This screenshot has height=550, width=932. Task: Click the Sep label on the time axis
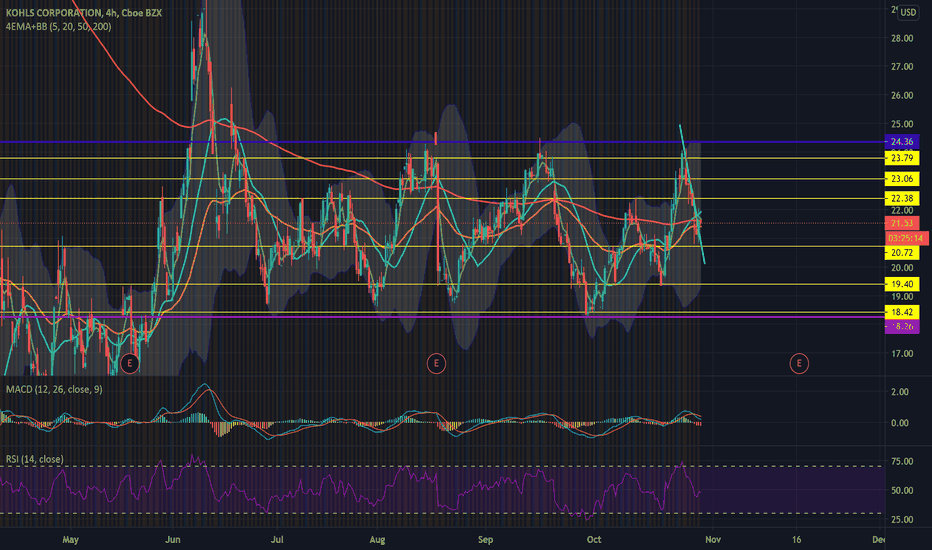click(486, 540)
